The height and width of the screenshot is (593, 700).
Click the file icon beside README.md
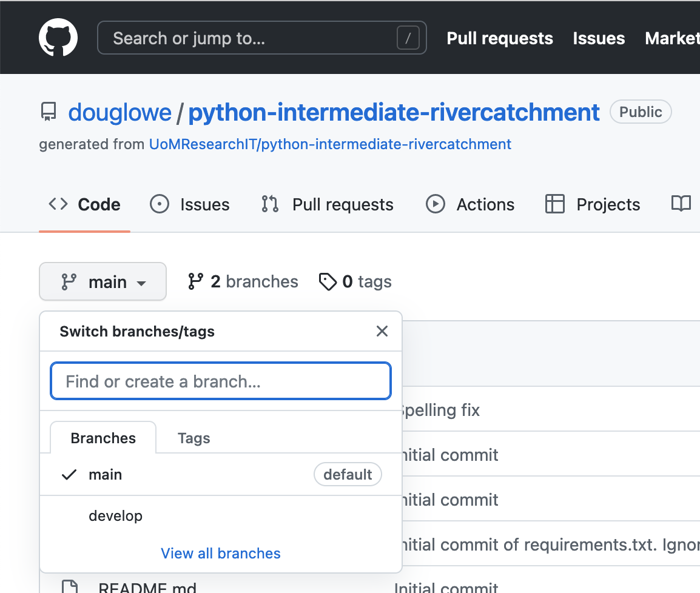(x=70, y=586)
